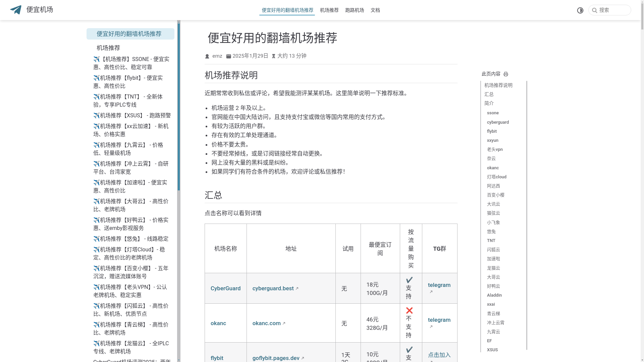644x362 pixels.
Task: Open sidebar article 【加速啦】便宜实惠
Action: pyautogui.click(x=132, y=186)
